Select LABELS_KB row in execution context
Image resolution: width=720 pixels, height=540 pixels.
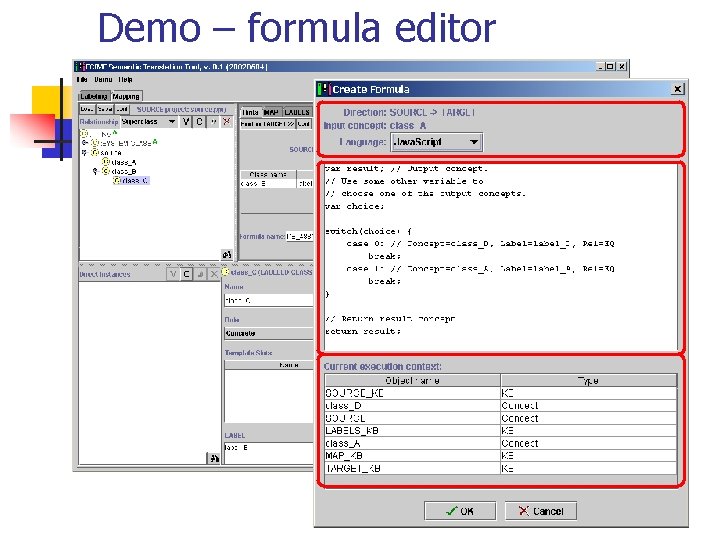(501, 431)
